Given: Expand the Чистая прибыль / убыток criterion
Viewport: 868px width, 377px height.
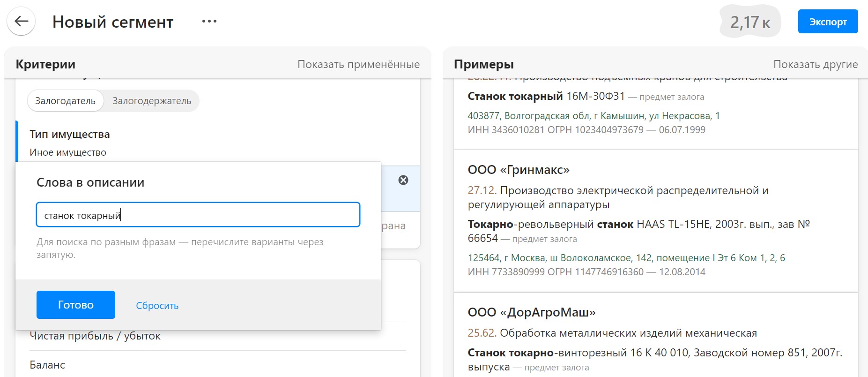Looking at the screenshot, I should pos(95,336).
